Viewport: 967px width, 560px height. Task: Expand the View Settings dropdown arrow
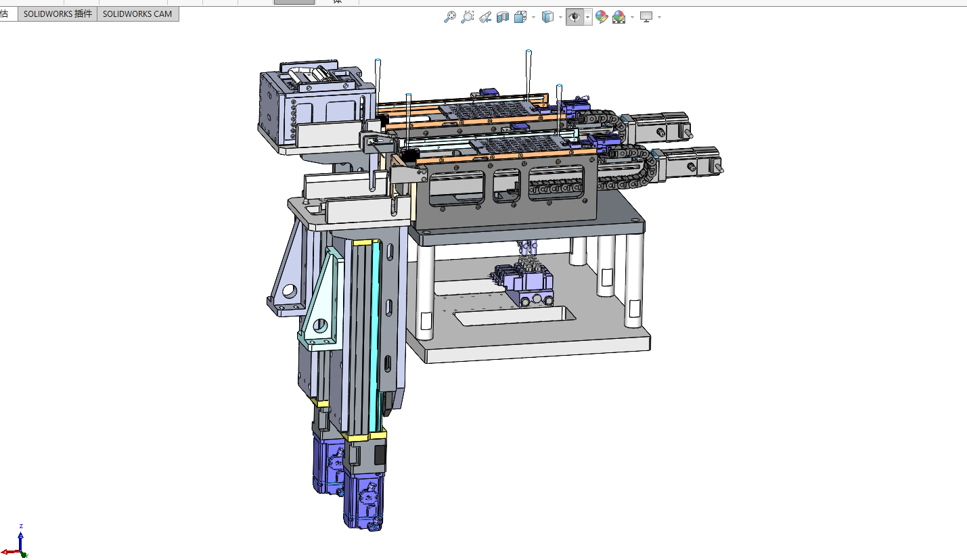[x=659, y=18]
